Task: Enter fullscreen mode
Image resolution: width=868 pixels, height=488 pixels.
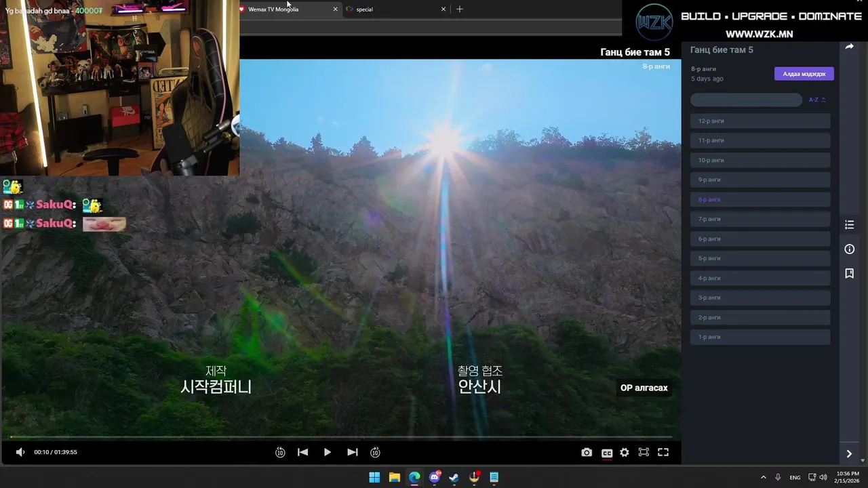Action: [x=663, y=453]
